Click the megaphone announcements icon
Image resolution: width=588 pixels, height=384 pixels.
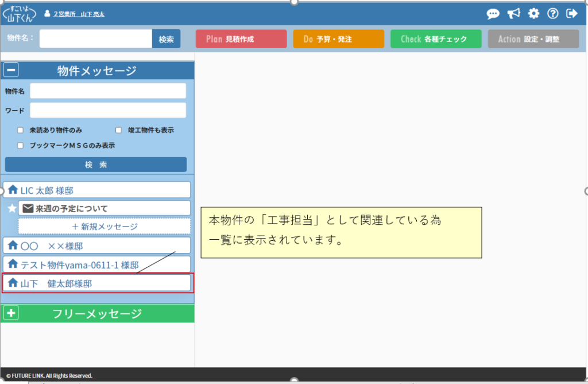tap(513, 14)
